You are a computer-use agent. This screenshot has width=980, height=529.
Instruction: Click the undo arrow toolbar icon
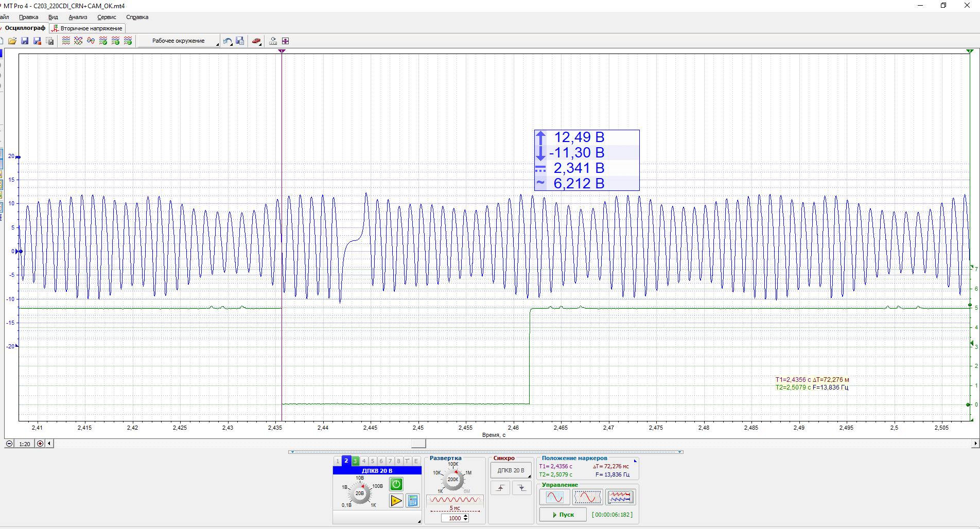pyautogui.click(x=227, y=41)
